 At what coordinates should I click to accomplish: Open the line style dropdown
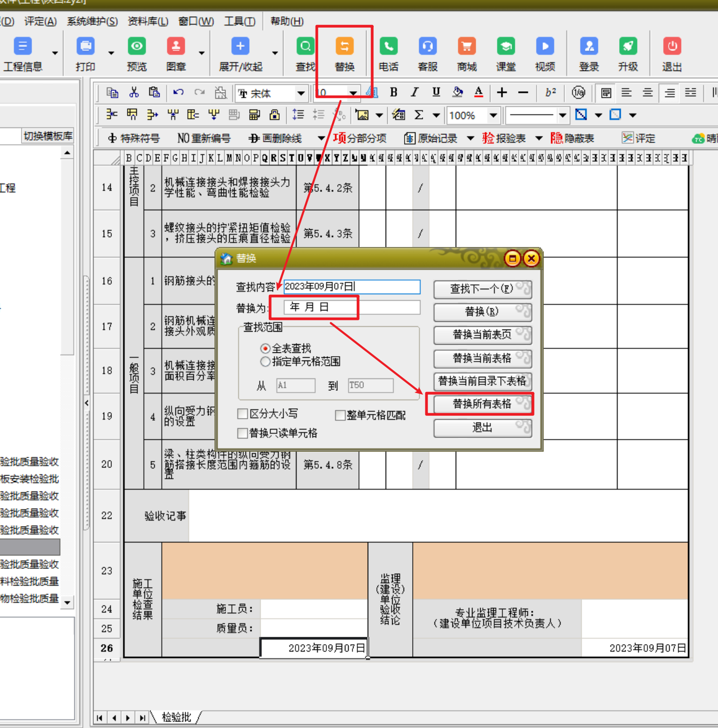[563, 115]
